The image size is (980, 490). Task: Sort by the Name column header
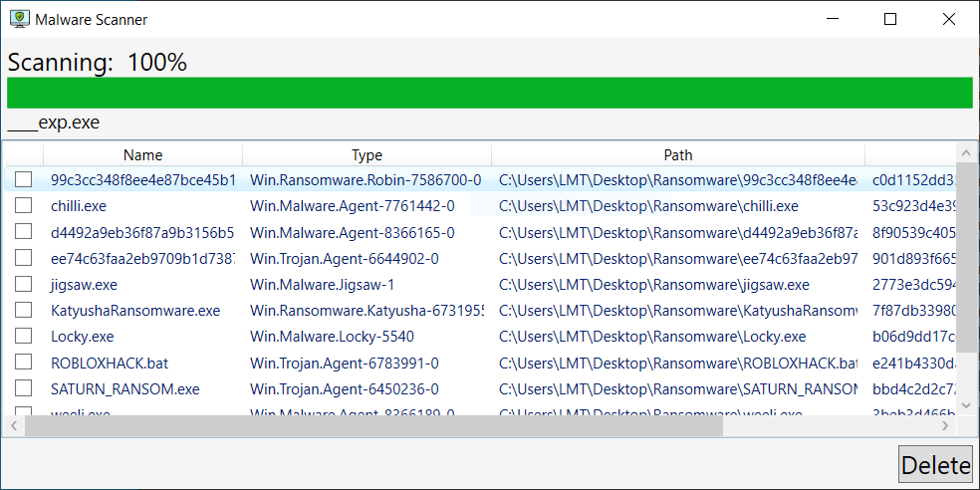tap(142, 155)
